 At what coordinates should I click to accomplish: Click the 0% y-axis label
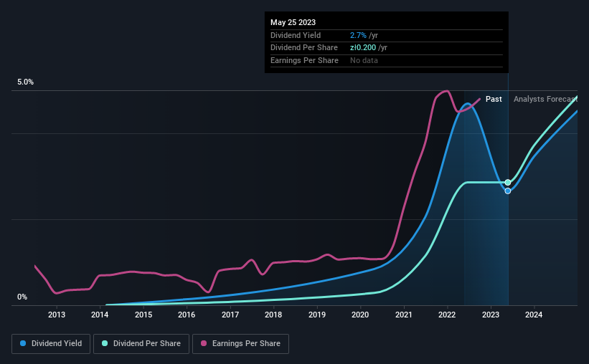click(22, 297)
